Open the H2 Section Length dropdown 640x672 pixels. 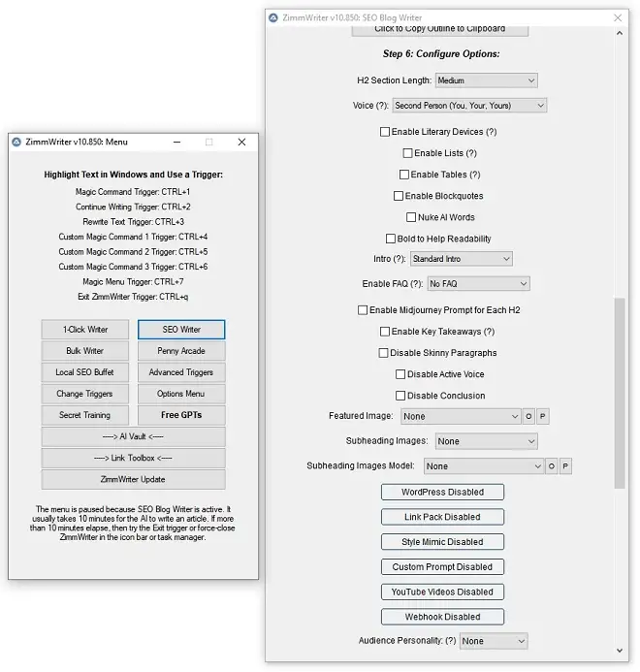click(487, 80)
